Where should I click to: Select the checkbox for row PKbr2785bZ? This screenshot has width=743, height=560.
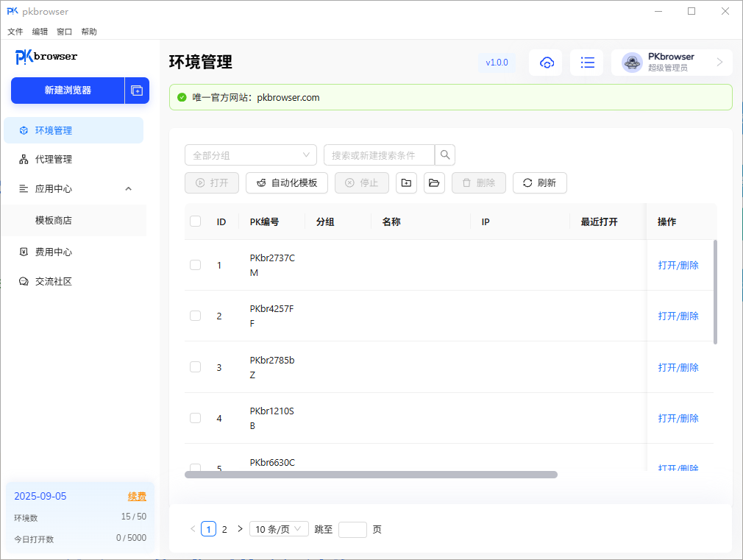[x=195, y=367]
